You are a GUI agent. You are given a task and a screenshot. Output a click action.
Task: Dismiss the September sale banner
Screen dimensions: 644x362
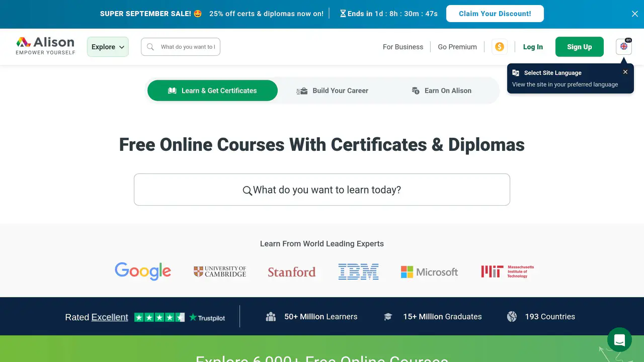click(x=635, y=14)
